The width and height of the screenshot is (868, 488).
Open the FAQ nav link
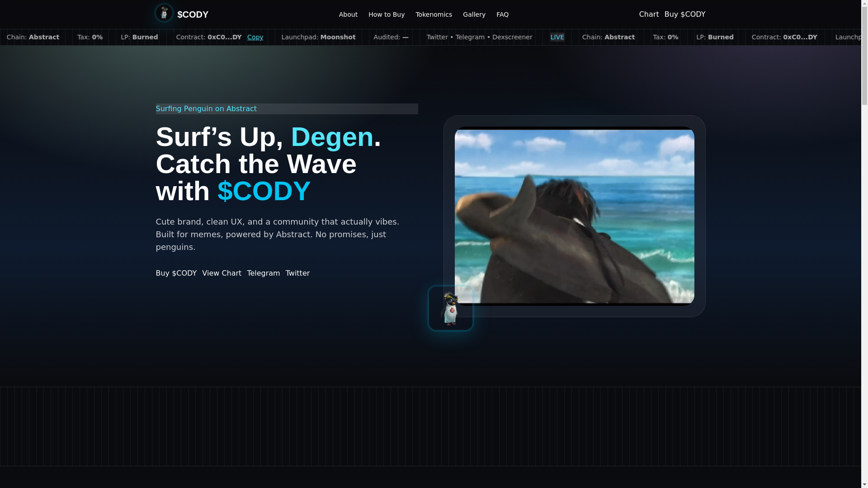[x=502, y=14]
